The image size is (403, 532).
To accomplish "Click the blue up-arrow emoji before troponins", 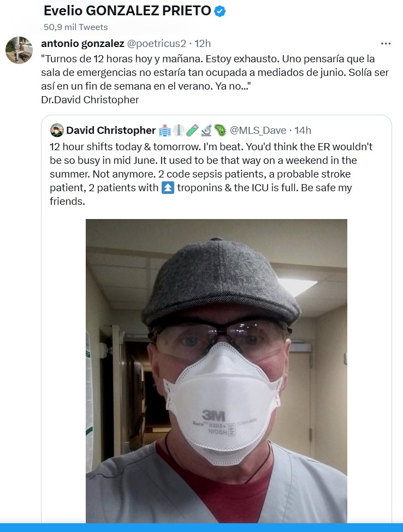I will click(x=168, y=188).
